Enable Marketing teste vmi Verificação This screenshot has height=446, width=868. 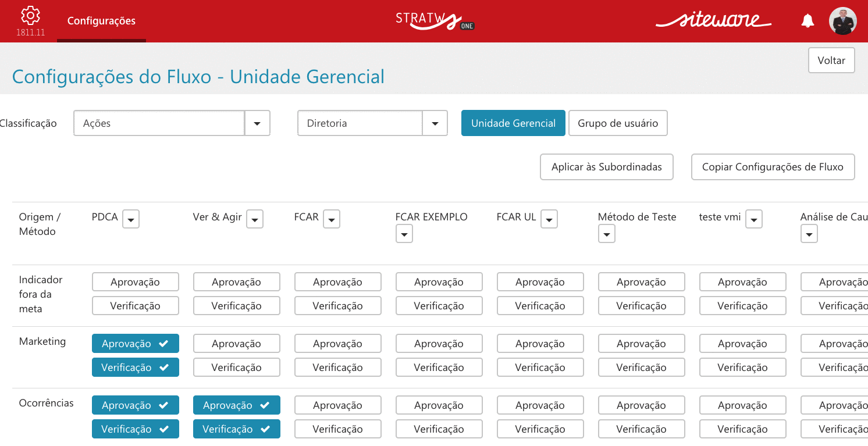click(743, 367)
